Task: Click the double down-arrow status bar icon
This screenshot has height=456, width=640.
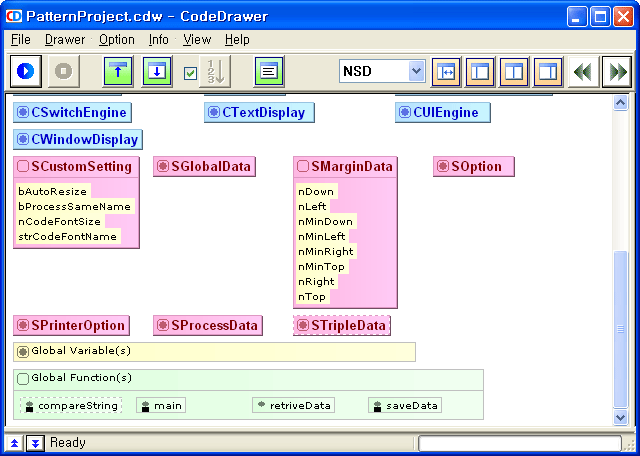Action: (36, 443)
